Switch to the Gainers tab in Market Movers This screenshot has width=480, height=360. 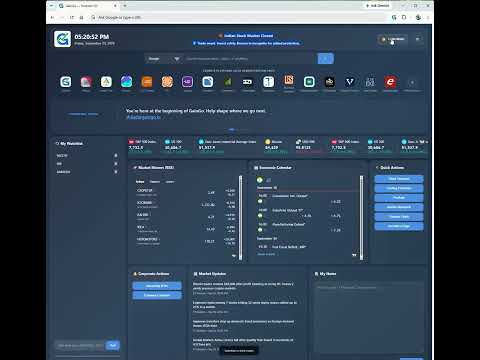[155, 182]
